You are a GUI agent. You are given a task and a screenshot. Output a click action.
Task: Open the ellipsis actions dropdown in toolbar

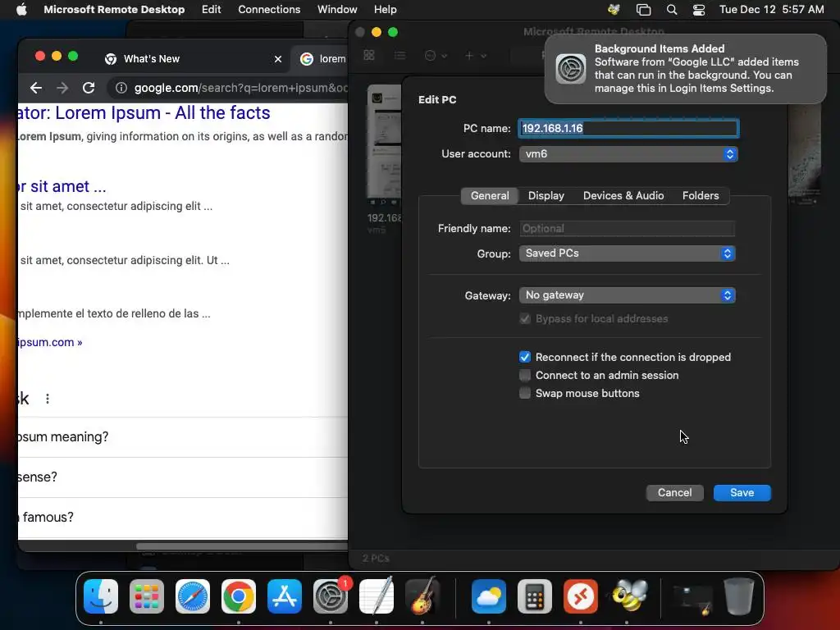click(x=436, y=55)
